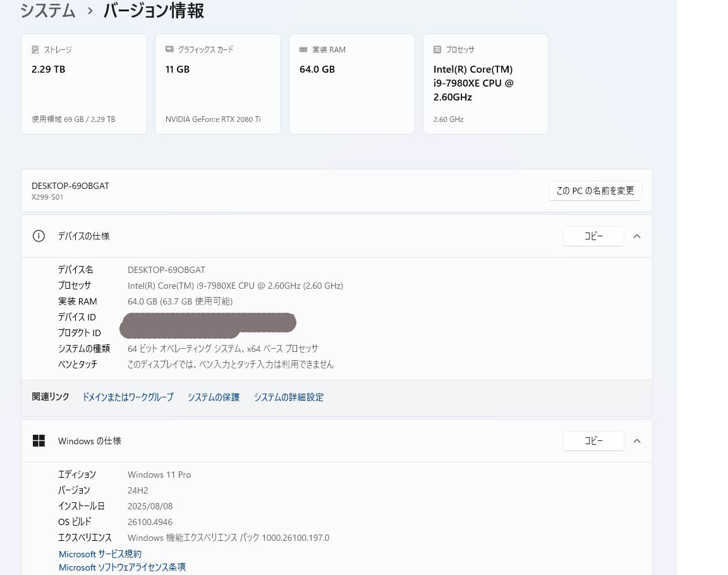Select the 2.29 TB storage card

click(x=83, y=83)
